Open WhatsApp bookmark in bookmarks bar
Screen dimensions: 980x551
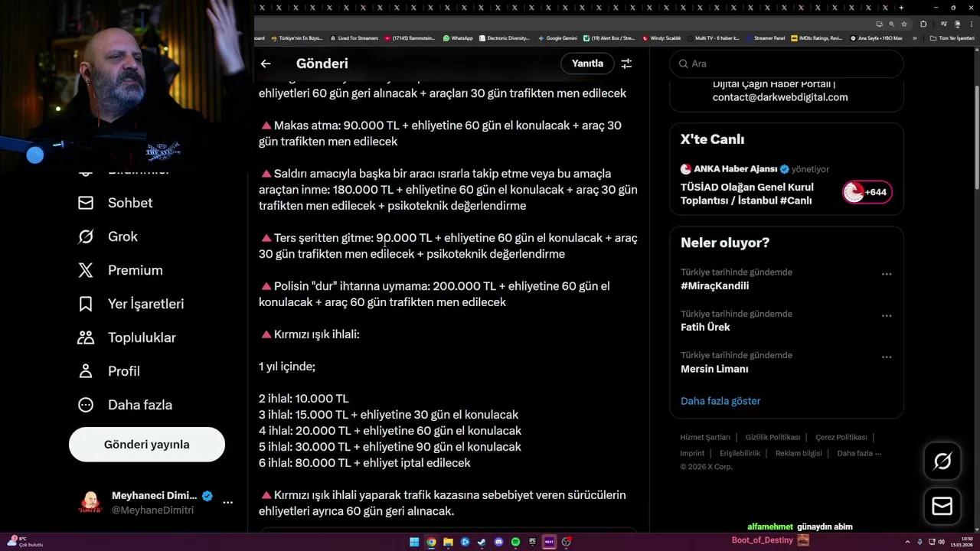tap(458, 37)
